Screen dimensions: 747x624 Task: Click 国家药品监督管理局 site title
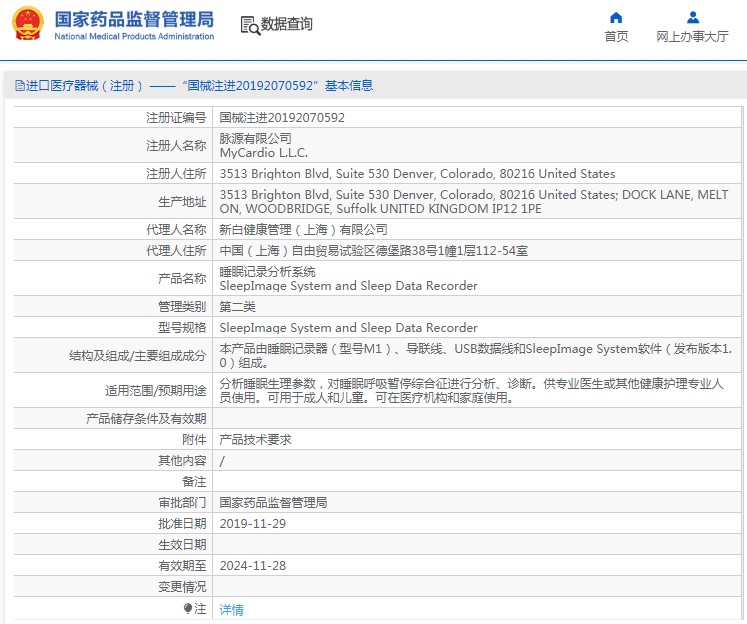pyautogui.click(x=134, y=20)
